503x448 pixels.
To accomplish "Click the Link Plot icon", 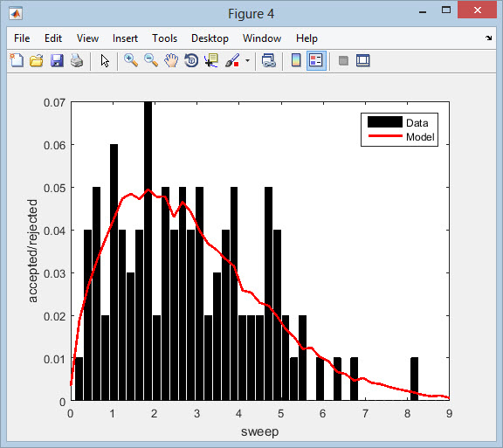I will 268,60.
